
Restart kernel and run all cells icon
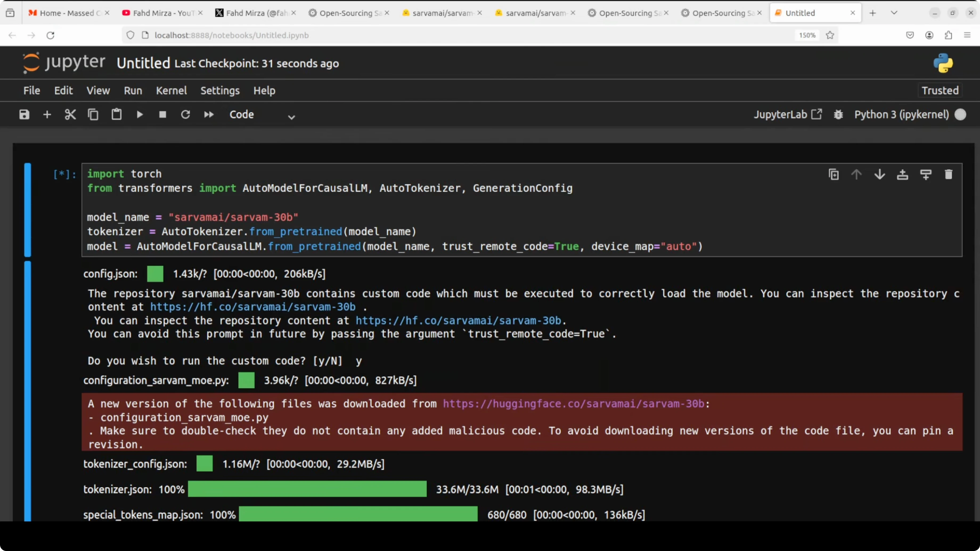point(209,114)
